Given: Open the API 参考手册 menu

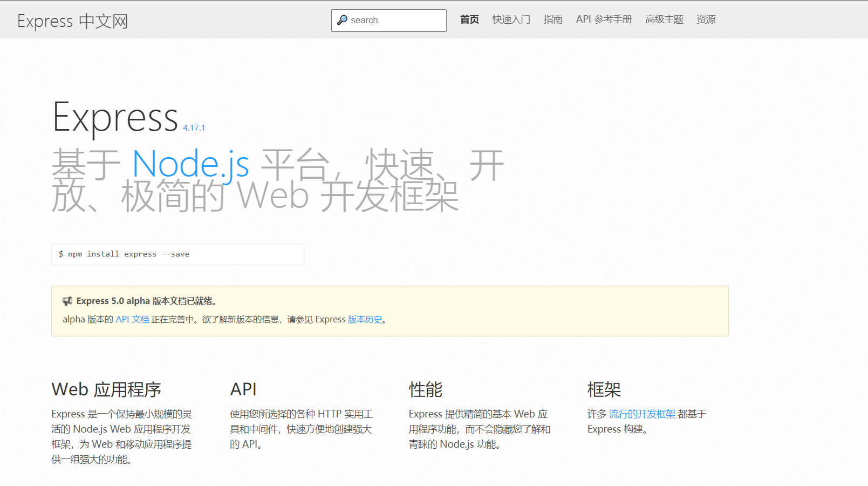Looking at the screenshot, I should pos(604,19).
